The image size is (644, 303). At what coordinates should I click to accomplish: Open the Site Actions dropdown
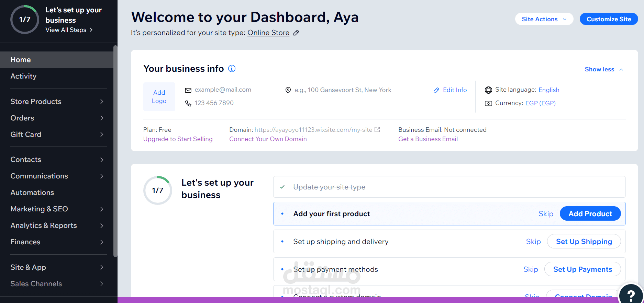(x=544, y=19)
